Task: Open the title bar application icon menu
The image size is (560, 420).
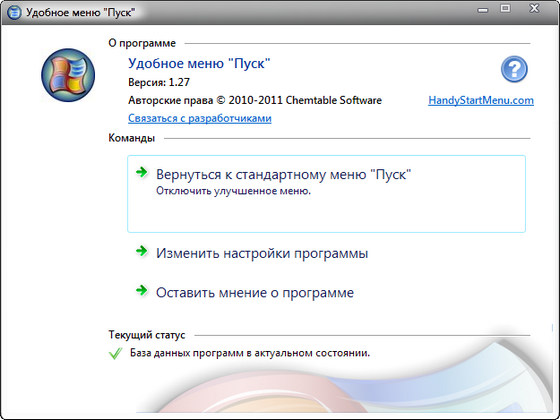Action: click(14, 12)
